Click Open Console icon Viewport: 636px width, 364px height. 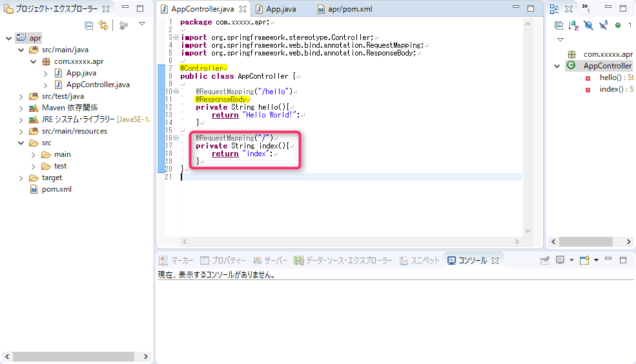pyautogui.click(x=584, y=260)
